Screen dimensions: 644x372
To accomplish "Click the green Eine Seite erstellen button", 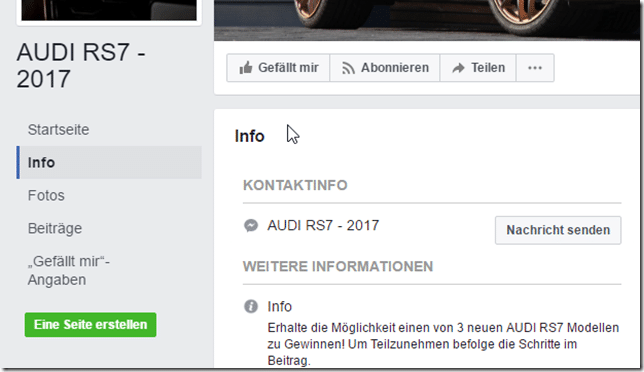I will pos(90,325).
